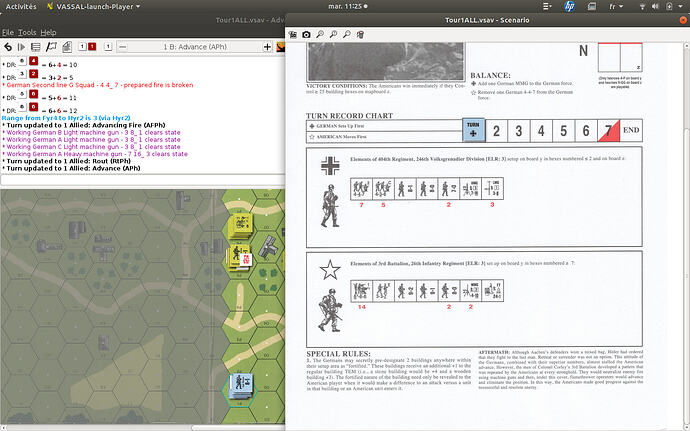Click the 'German Second line G Squad' red log line

(x=99, y=85)
